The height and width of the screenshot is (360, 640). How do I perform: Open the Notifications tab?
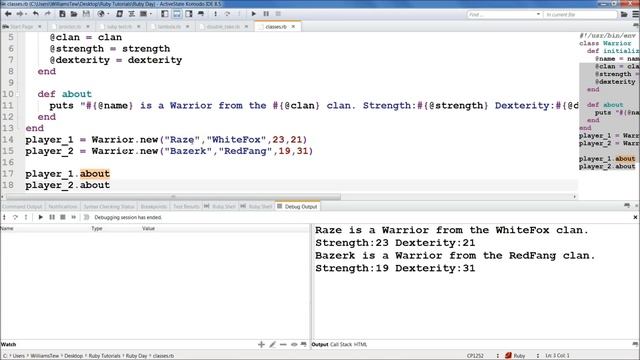[x=62, y=207]
